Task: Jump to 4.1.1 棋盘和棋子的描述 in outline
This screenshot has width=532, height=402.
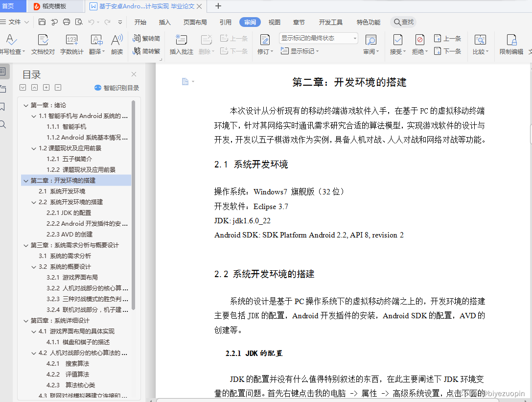Action: 78,342
